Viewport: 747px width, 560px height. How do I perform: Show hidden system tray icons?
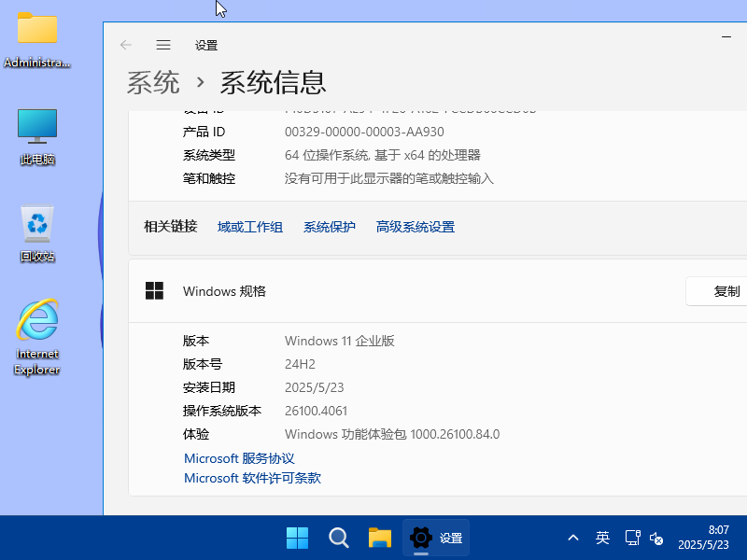573,539
